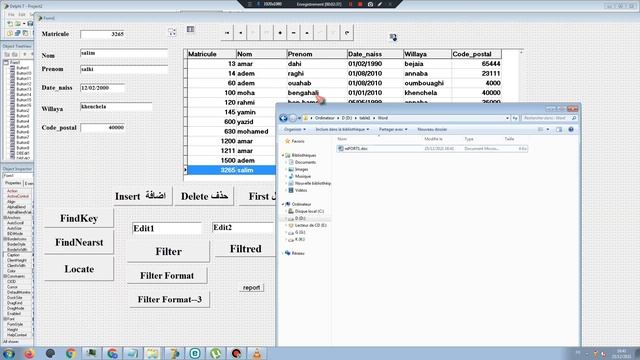640x360 pixels.
Task: Click Edit1 input field
Action: point(167,228)
